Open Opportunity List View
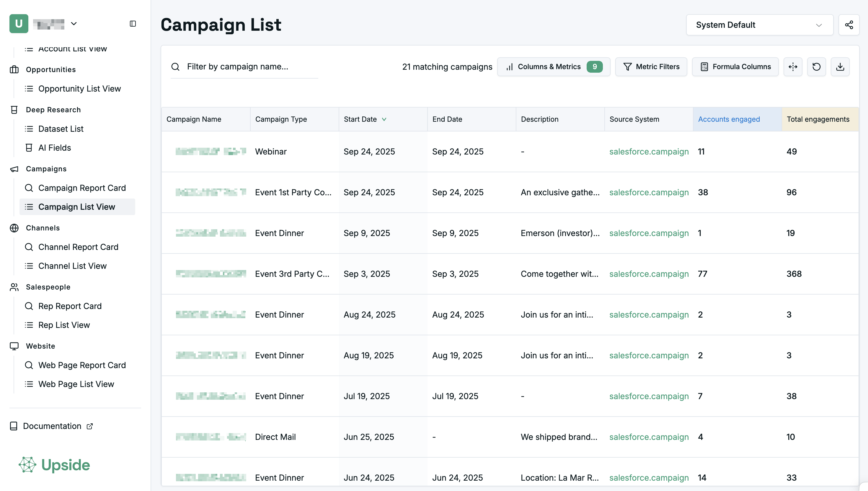 [79, 89]
